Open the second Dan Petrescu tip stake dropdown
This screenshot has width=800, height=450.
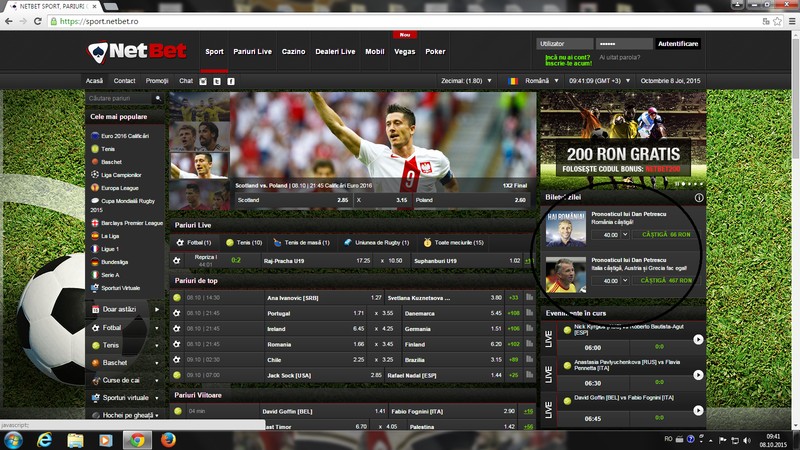click(624, 281)
